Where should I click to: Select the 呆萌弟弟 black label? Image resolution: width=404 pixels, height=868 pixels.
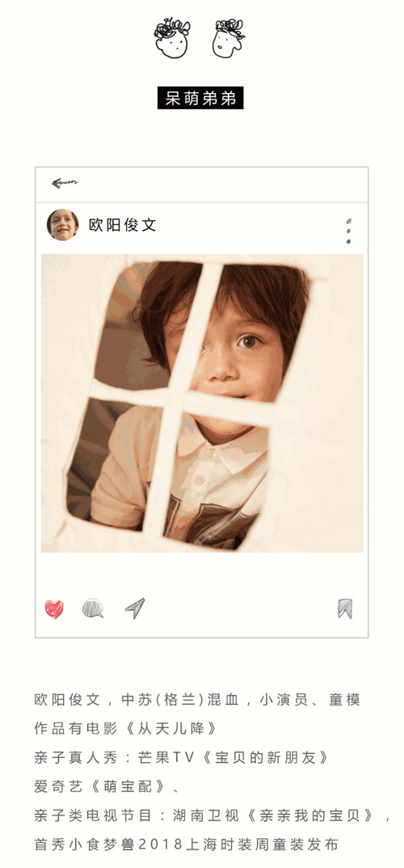200,98
